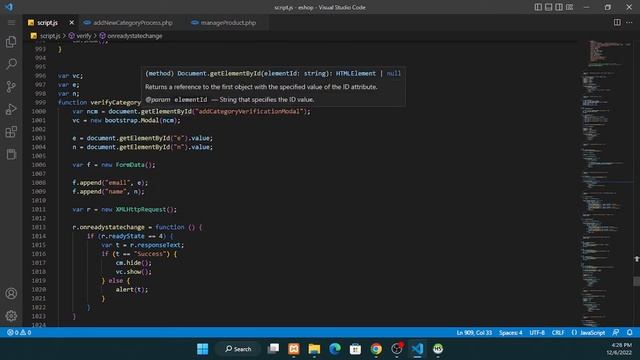Screen dimensions: 640x360
Task: Open Google Chrome from the taskbar
Action: pyautogui.click(x=376, y=349)
